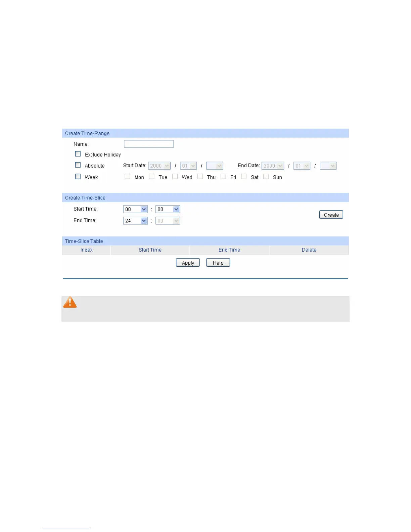
Task: Click the Start Time table column header
Action: pos(150,250)
